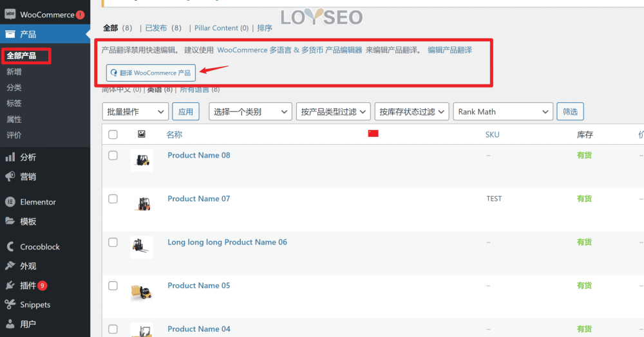Click the Snippets scissors icon
The height and width of the screenshot is (337, 644).
(x=10, y=305)
